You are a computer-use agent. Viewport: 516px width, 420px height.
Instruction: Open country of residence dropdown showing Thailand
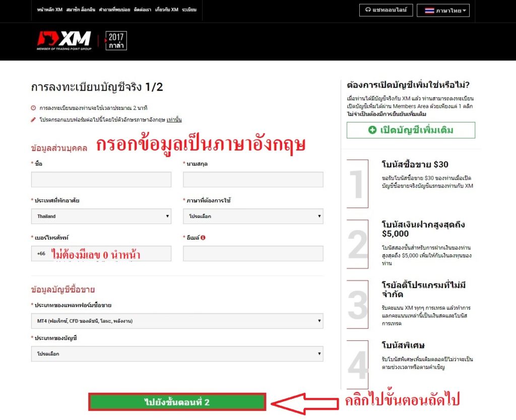(x=101, y=216)
